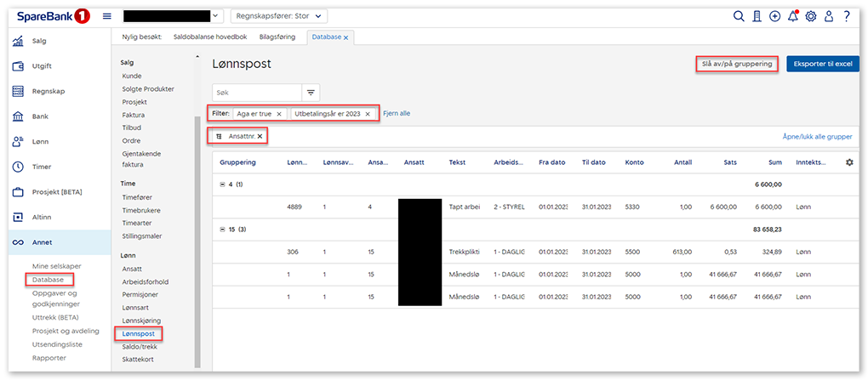Open the filter icon next to search
The height and width of the screenshot is (380, 868).
tap(311, 93)
